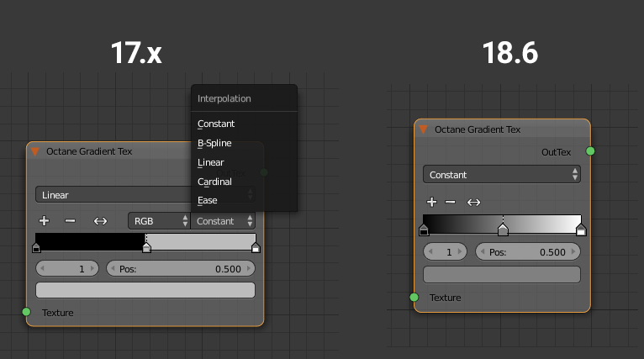This screenshot has width=644, height=359.
Task: Click the 18.6 color ramp gradient bar
Action: pos(502,224)
